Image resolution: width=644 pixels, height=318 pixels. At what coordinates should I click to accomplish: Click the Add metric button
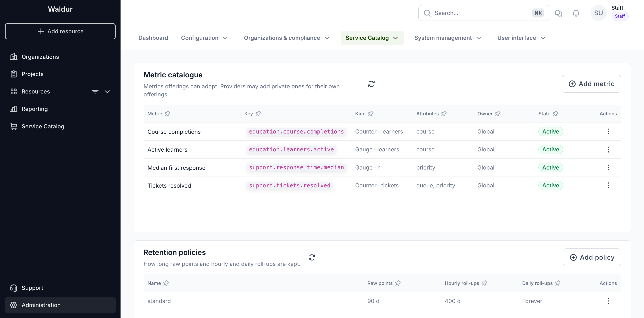(591, 84)
